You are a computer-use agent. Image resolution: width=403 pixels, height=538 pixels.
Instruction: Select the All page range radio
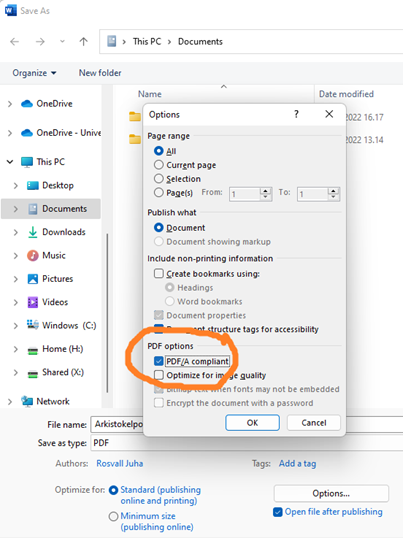click(x=158, y=151)
